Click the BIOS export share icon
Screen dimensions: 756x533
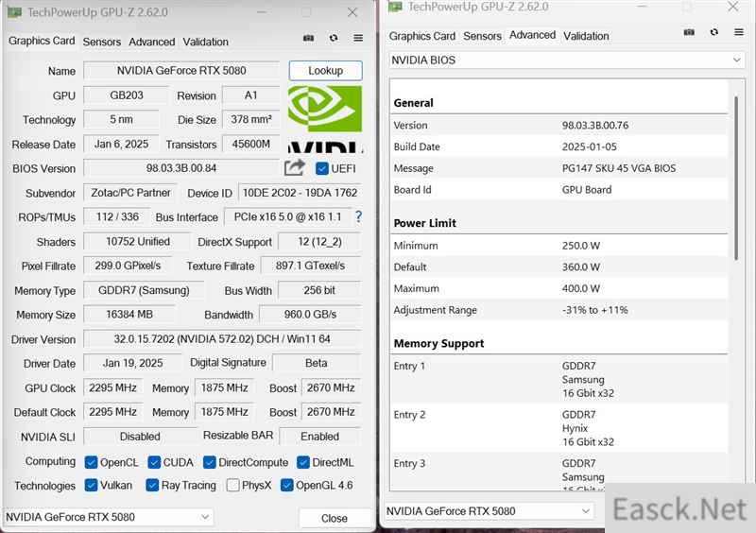(x=295, y=167)
